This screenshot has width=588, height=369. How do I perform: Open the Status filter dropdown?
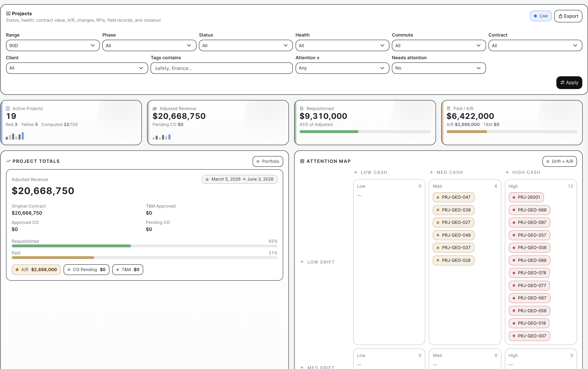point(246,45)
